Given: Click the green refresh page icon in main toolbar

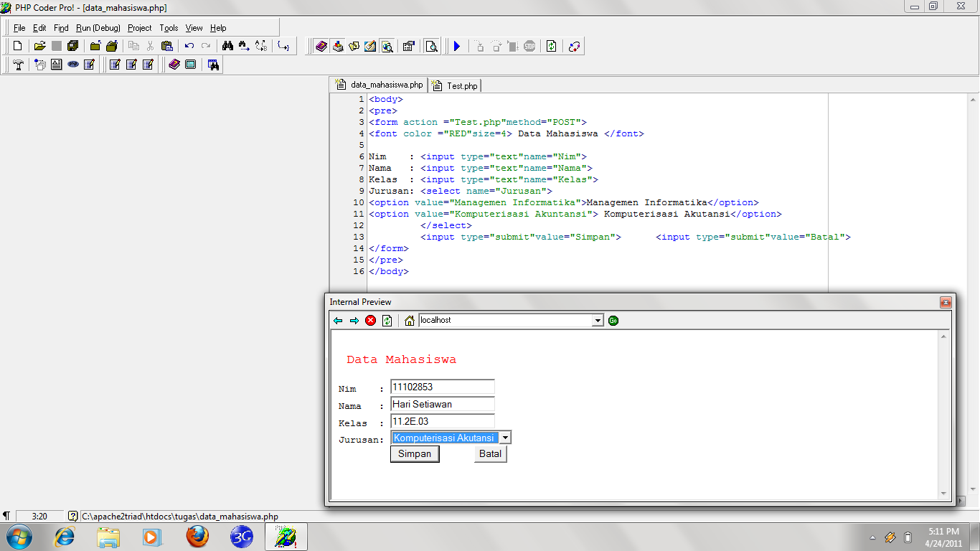Looking at the screenshot, I should coord(551,46).
